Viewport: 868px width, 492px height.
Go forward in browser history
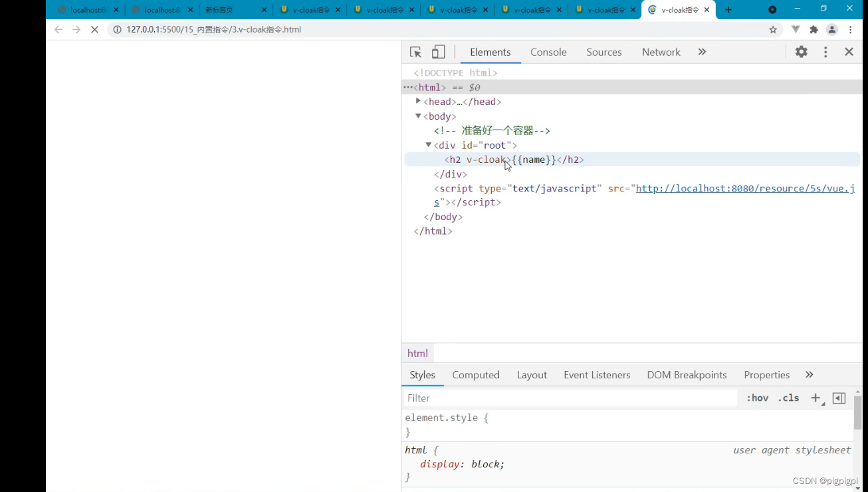(76, 29)
